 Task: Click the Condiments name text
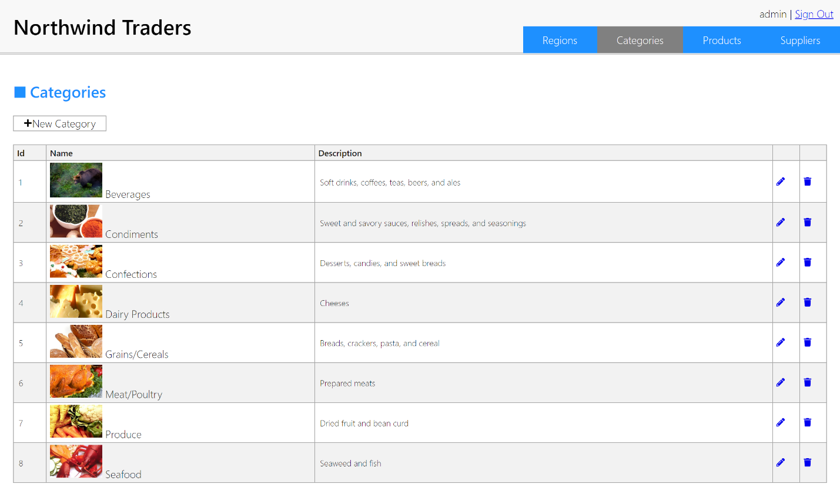(x=132, y=234)
